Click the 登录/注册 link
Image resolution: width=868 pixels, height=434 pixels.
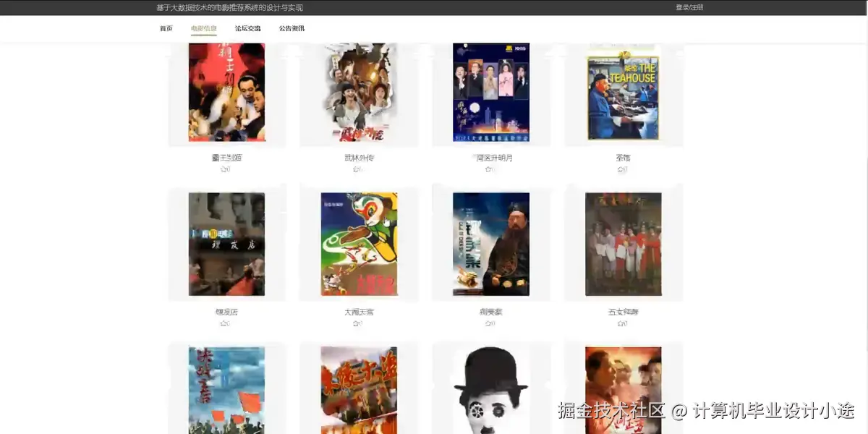[x=689, y=7]
